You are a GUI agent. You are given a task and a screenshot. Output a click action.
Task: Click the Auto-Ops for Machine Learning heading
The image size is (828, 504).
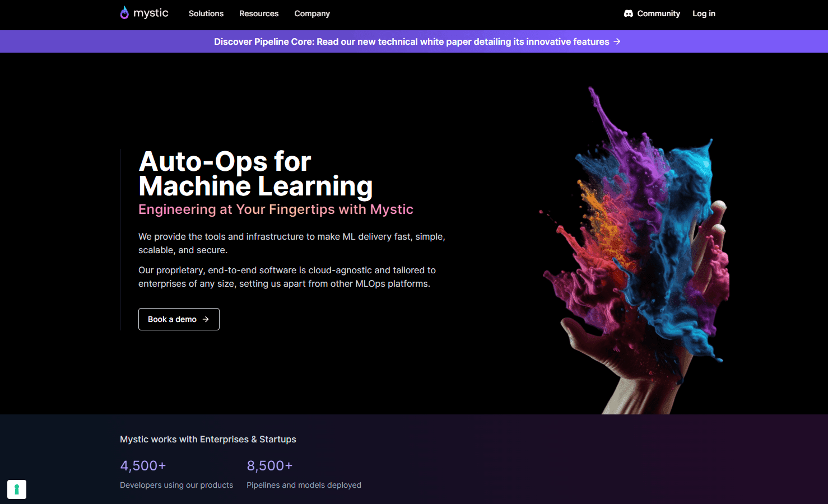[x=255, y=174]
